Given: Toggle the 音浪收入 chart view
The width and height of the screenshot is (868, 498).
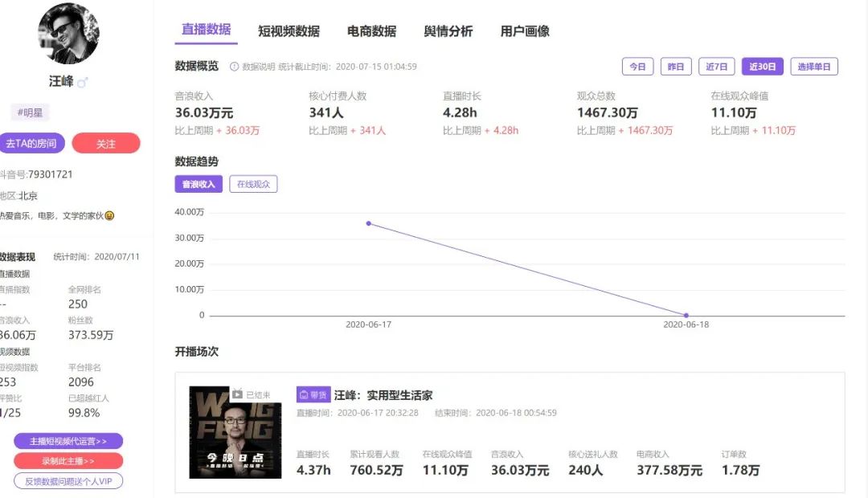Looking at the screenshot, I should [198, 184].
